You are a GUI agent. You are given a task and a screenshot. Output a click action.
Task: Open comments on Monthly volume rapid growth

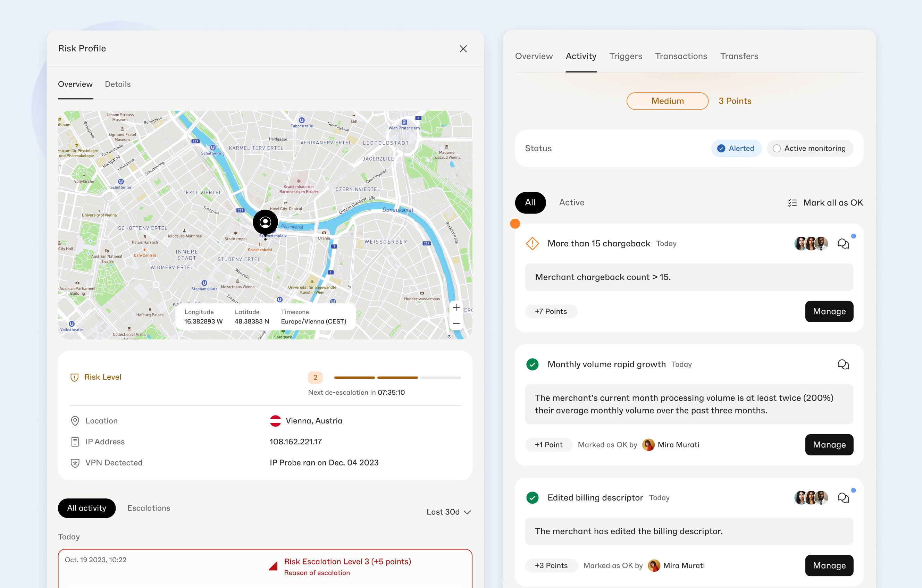pyautogui.click(x=844, y=364)
